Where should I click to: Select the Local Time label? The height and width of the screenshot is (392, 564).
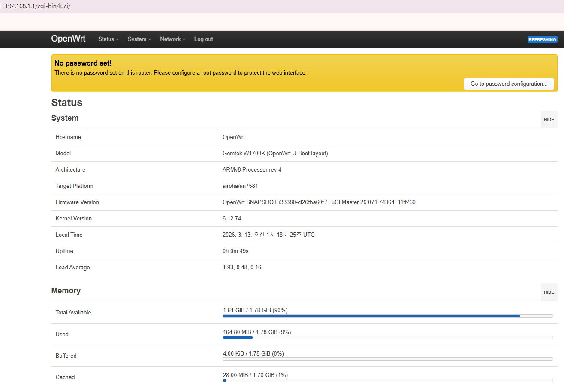click(x=69, y=235)
